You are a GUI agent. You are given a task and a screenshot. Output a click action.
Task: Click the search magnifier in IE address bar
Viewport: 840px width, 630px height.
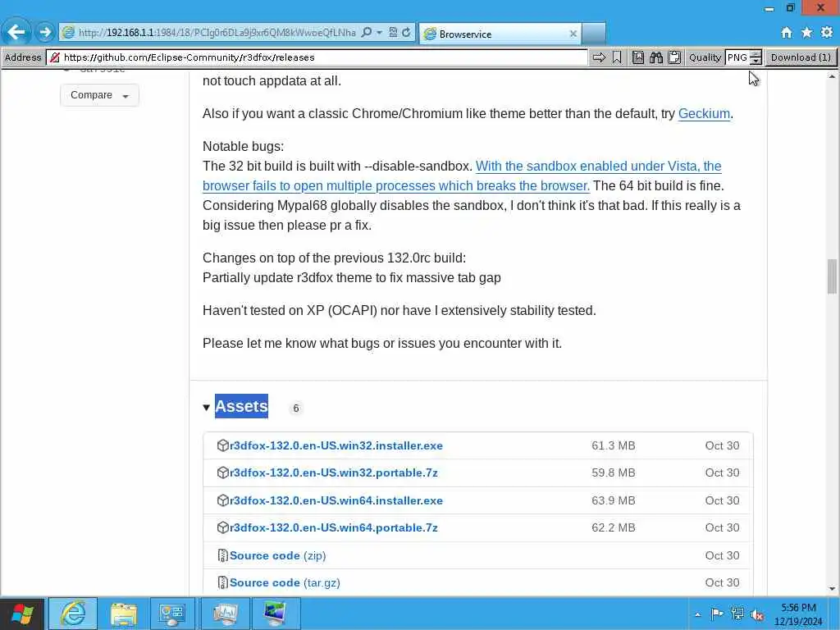367,33
